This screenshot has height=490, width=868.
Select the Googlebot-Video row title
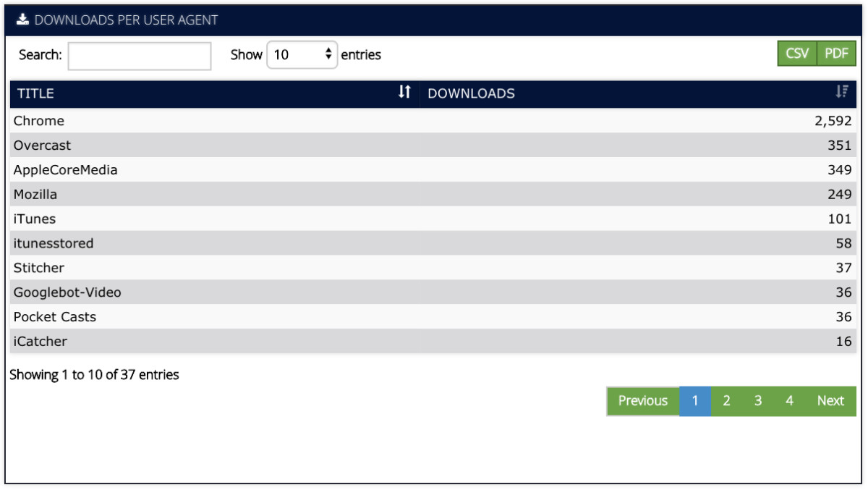pos(67,292)
